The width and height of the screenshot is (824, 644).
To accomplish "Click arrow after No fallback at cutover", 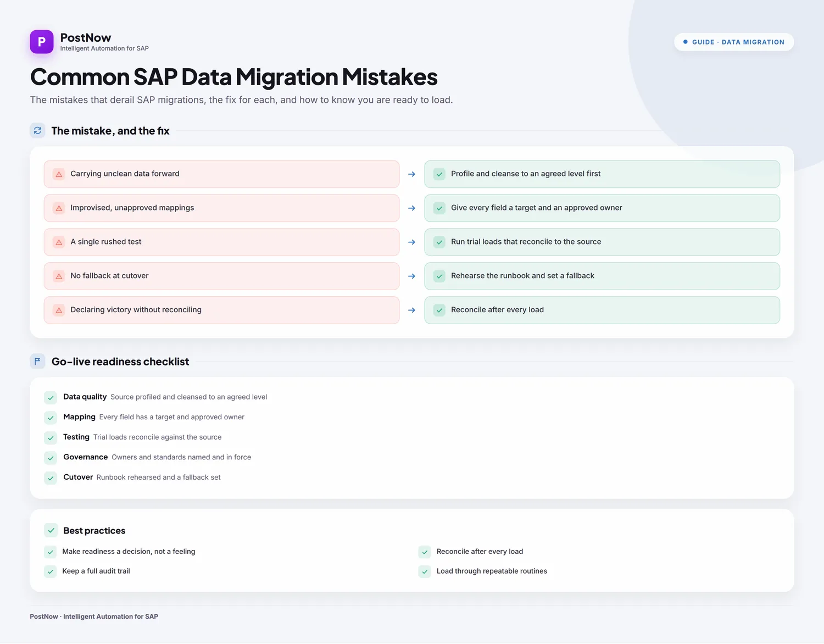I will tap(411, 276).
